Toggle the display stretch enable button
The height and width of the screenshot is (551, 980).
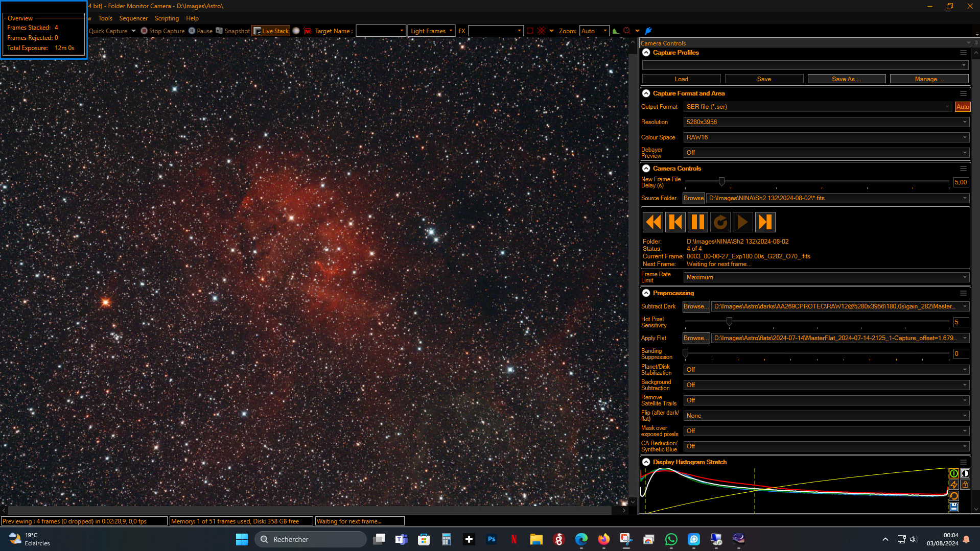click(x=953, y=473)
